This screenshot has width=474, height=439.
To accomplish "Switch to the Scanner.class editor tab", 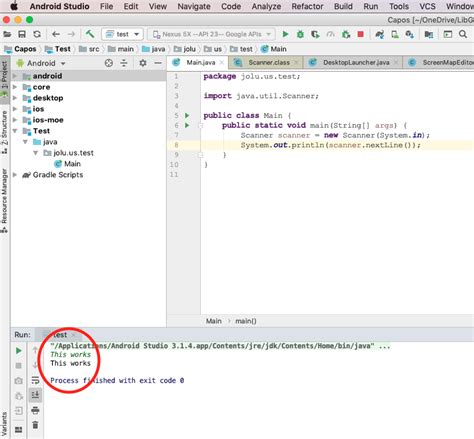I will [265, 62].
